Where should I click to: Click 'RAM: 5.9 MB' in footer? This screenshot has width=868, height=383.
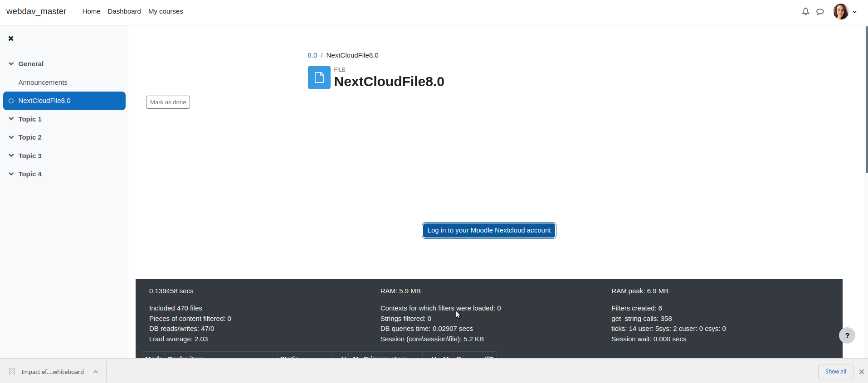click(x=400, y=291)
